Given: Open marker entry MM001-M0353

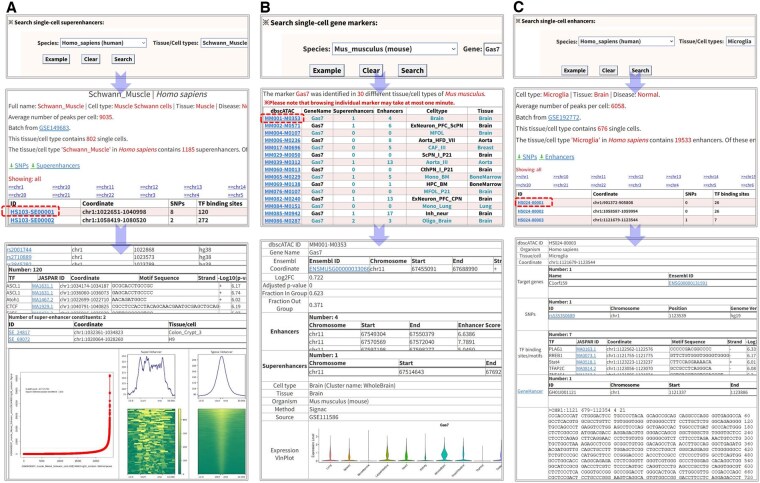Looking at the screenshot, I should coord(282,118).
